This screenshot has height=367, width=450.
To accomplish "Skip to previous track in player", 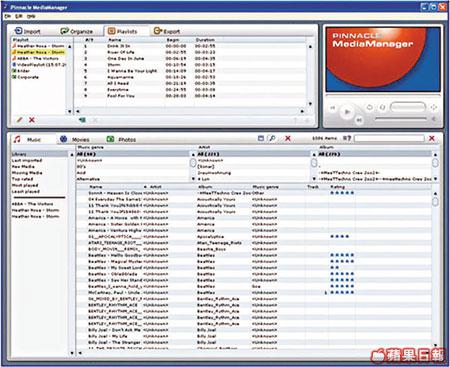I will click(332, 107).
